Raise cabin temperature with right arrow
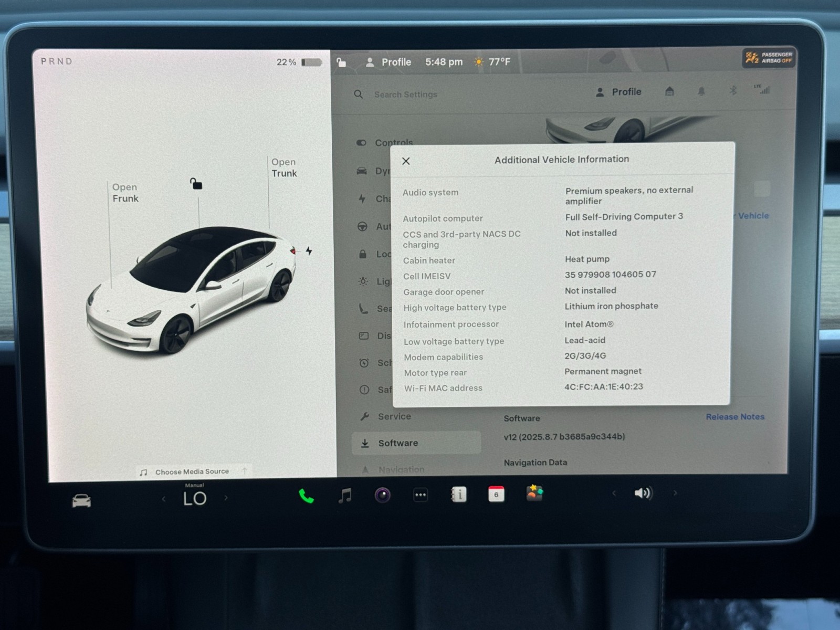840x630 pixels. click(226, 498)
